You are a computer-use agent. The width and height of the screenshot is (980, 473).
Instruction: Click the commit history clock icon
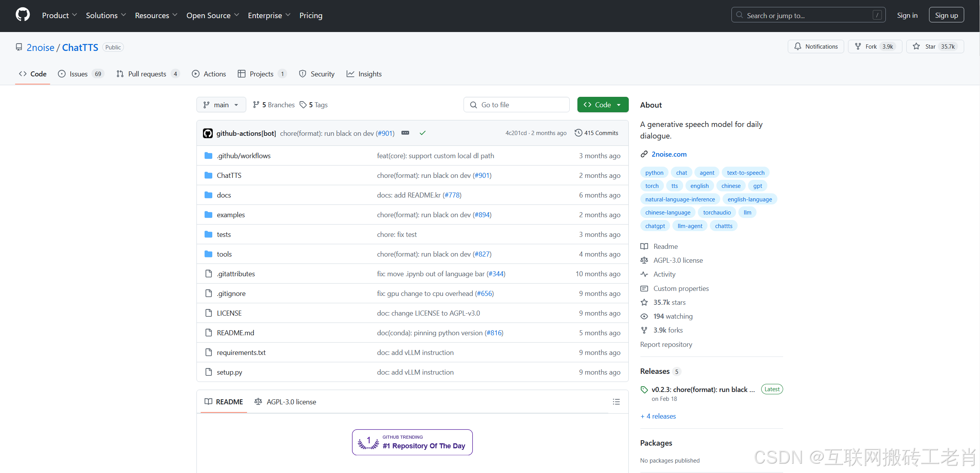pos(578,133)
